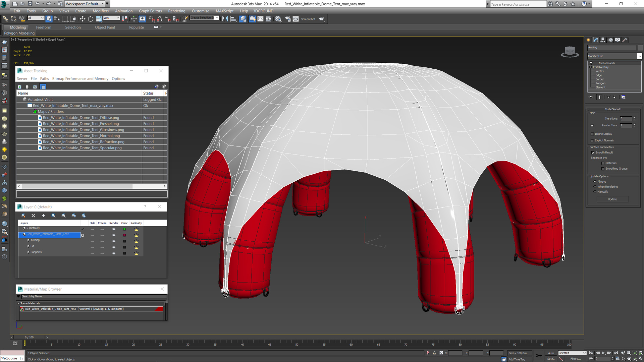
Task: Click the Set Key button
Action: pyautogui.click(x=551, y=359)
